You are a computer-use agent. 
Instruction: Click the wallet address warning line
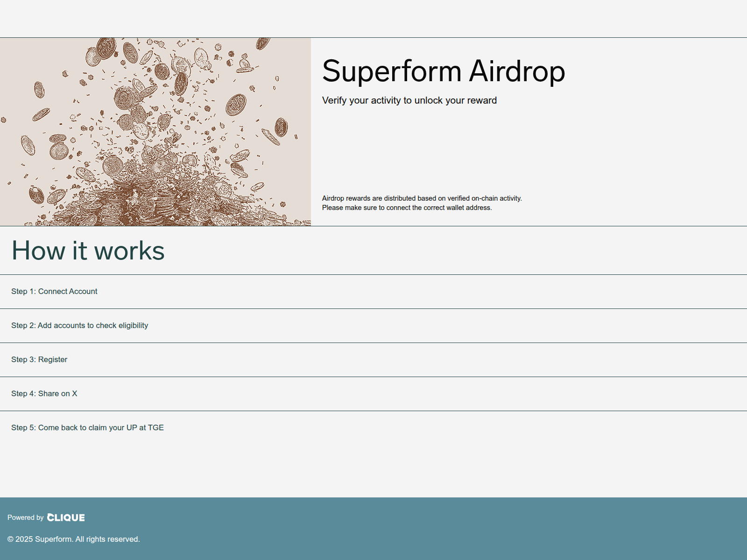coord(407,208)
